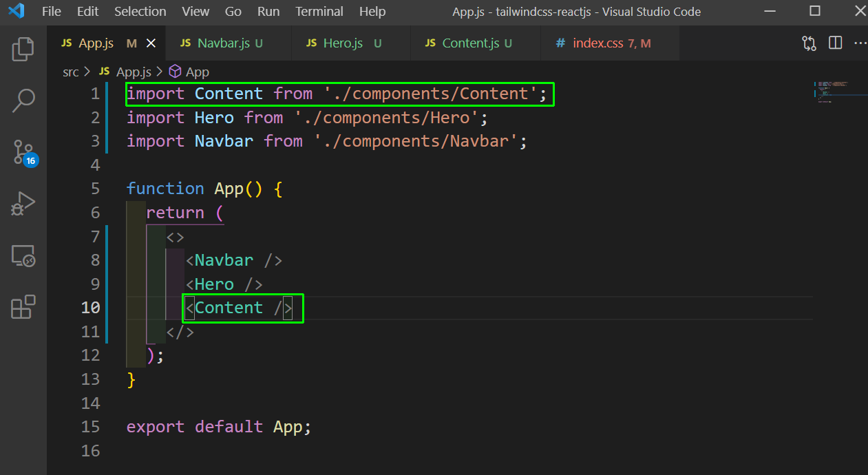Click the Open Changes compare icon
Screen dimensions: 868x475
[809, 43]
